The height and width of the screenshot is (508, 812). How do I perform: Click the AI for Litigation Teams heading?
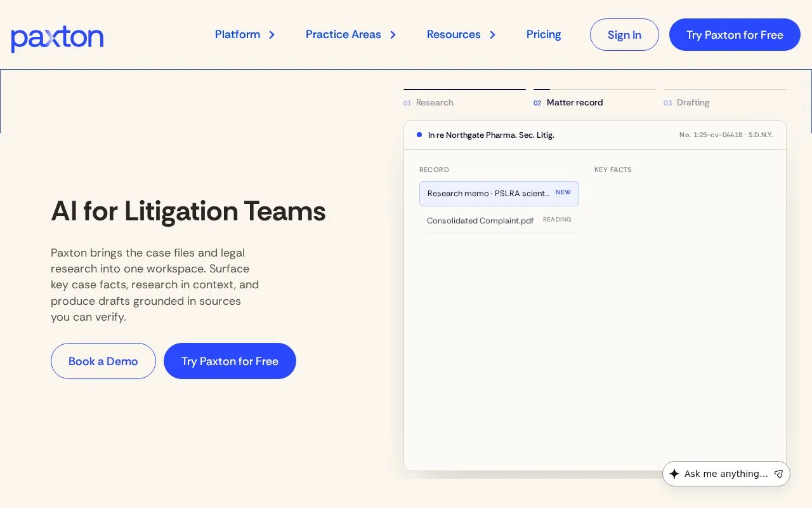click(188, 211)
